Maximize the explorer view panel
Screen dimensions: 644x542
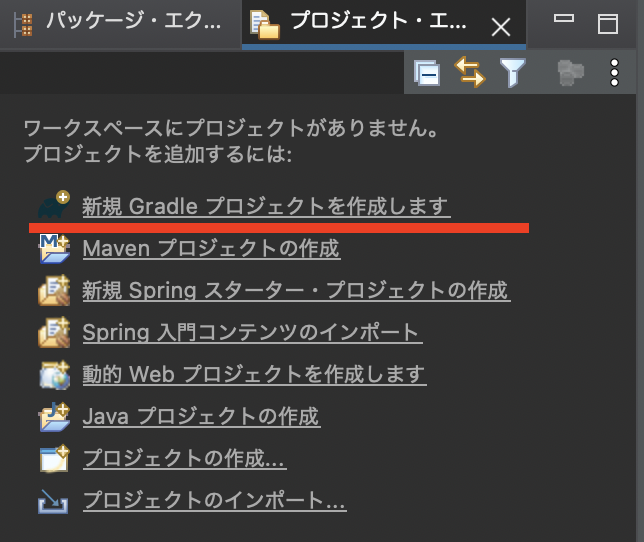click(x=607, y=23)
